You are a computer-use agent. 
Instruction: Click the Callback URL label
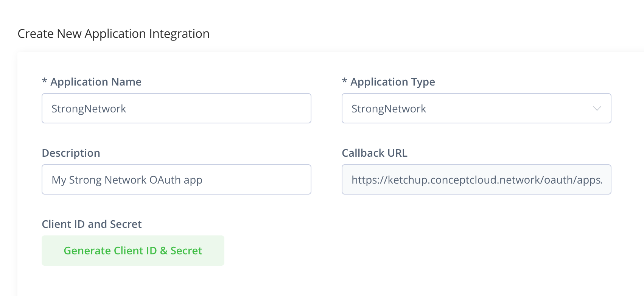(374, 153)
